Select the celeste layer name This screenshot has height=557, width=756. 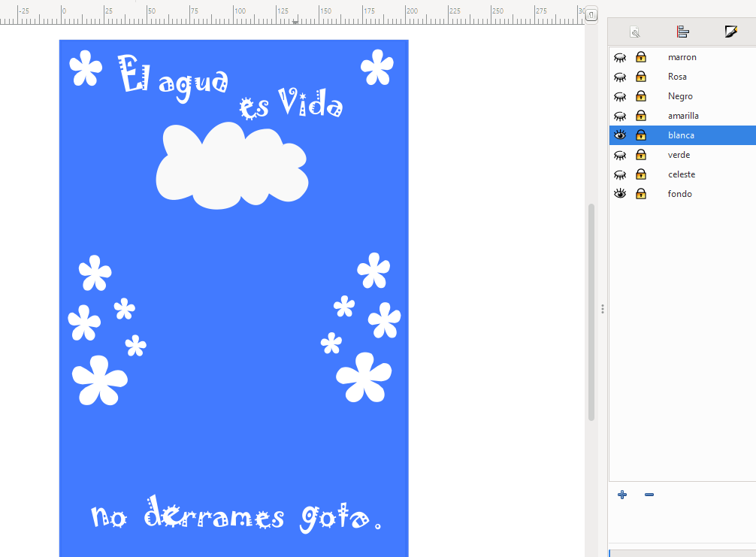pyautogui.click(x=682, y=174)
